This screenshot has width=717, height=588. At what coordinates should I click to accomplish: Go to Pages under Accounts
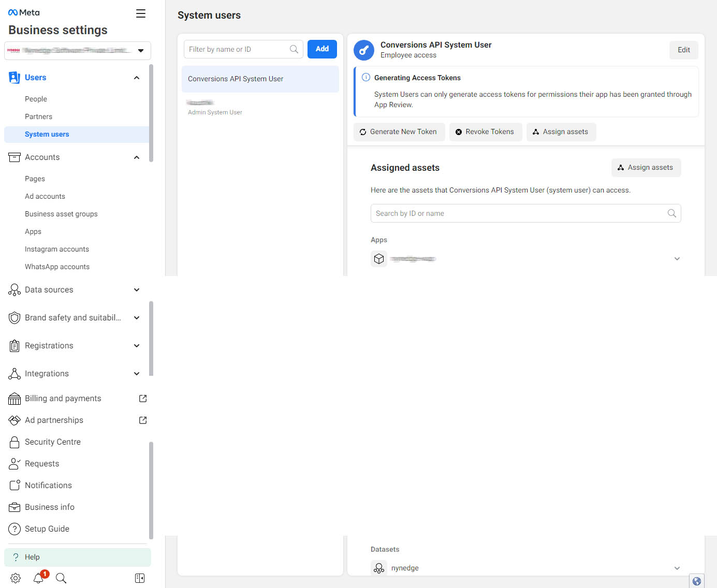click(35, 179)
